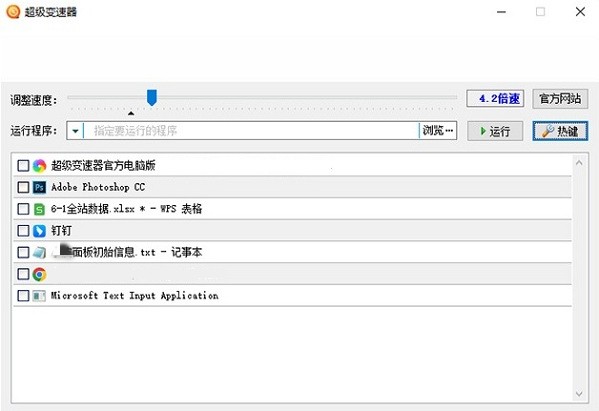Click the 浏览… browse button
This screenshot has height=411, width=599.
(x=438, y=131)
